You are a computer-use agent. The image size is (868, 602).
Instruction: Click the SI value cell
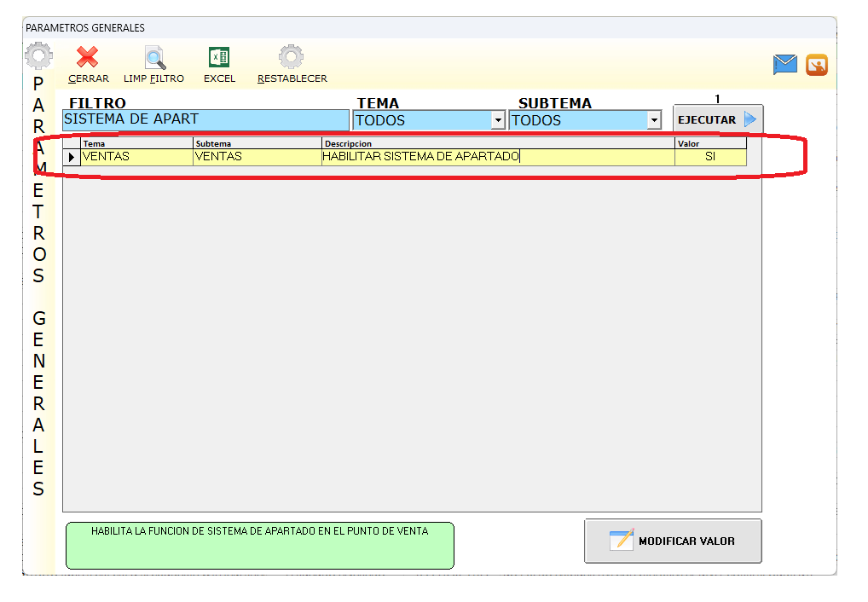click(709, 157)
